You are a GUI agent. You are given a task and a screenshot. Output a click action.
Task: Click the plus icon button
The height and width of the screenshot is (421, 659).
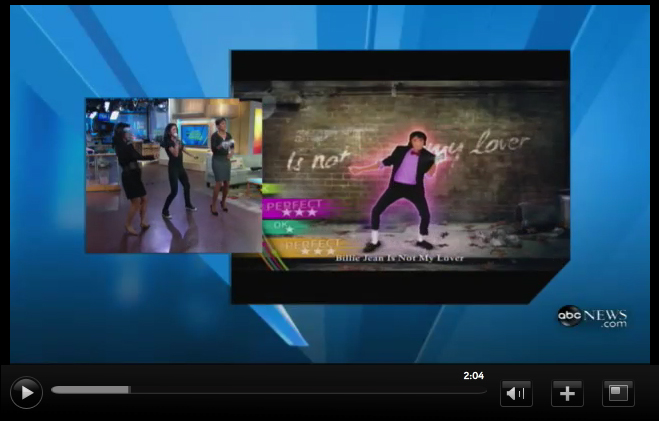(567, 394)
